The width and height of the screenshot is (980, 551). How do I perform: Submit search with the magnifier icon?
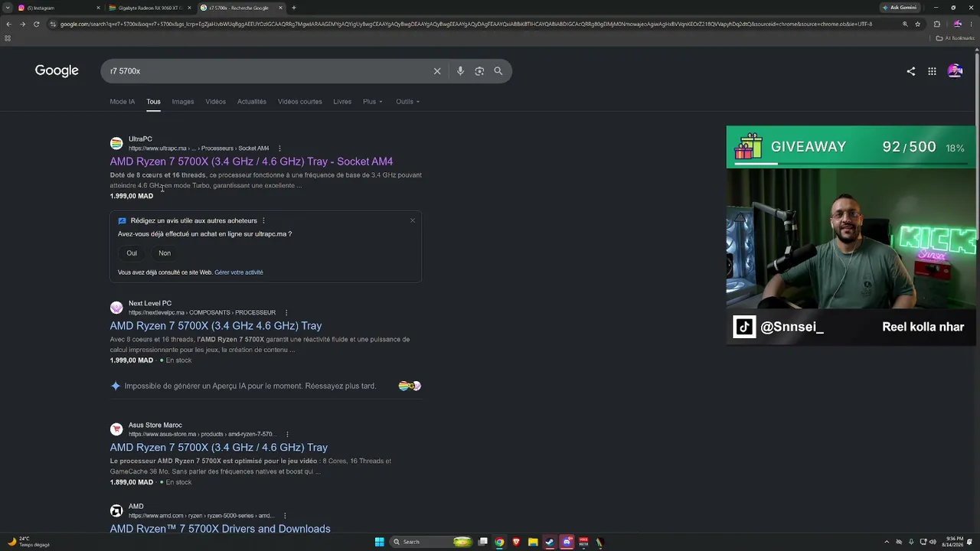[498, 71]
